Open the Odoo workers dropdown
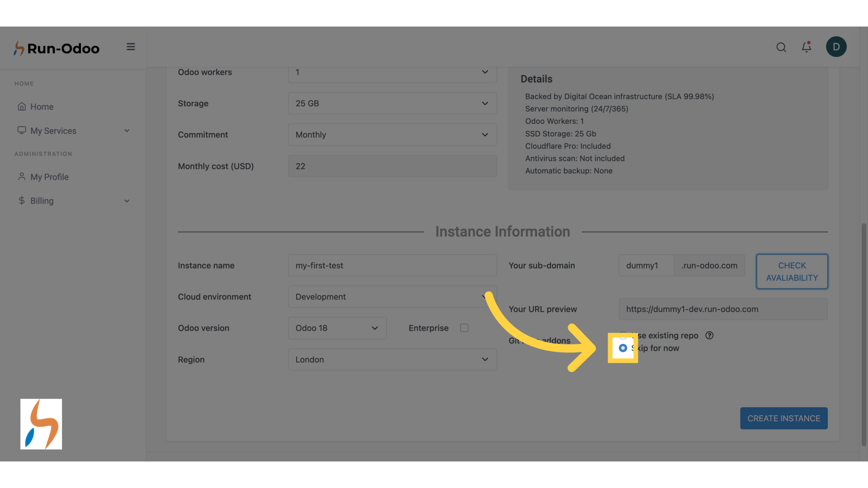 coord(392,73)
